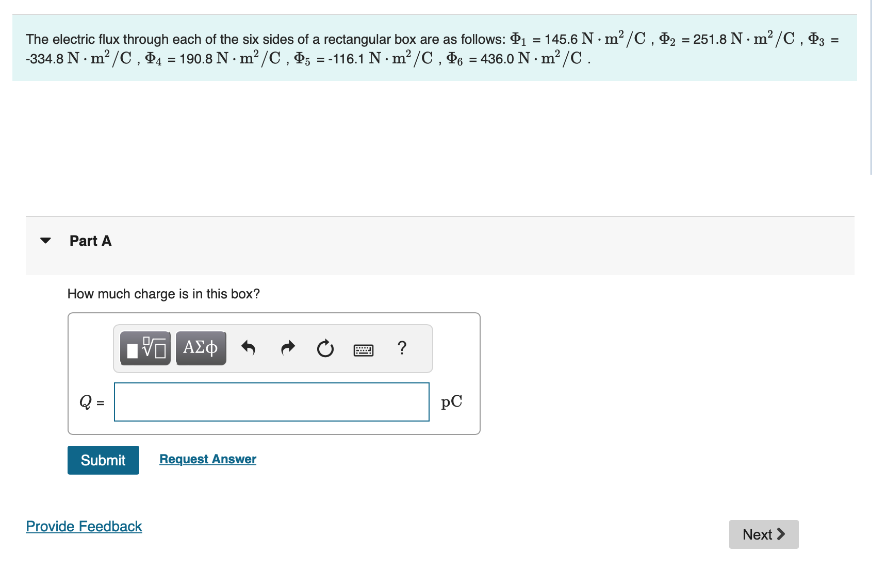Click the Next page chevron icon
886x588 pixels.
coord(781,534)
